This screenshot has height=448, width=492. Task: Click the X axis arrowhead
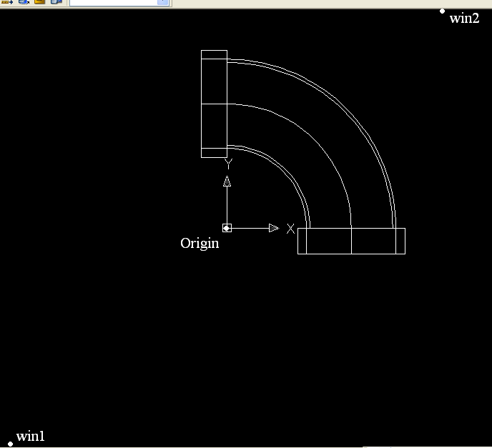click(x=274, y=228)
